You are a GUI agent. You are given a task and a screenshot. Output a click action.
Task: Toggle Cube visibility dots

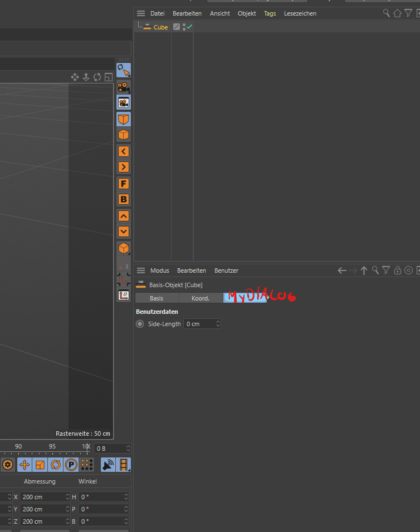pyautogui.click(x=184, y=27)
